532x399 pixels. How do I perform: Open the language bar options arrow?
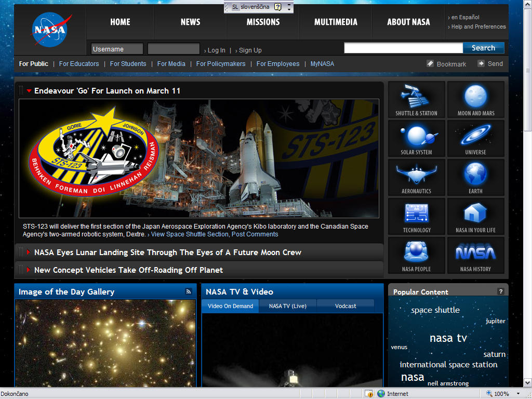pos(289,9)
